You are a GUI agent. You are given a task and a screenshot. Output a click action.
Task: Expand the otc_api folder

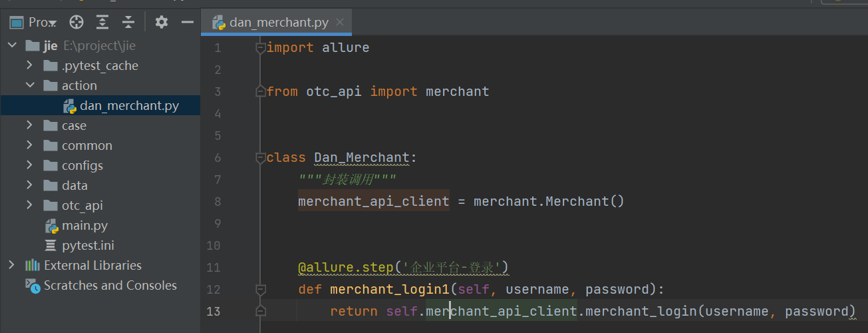tap(29, 205)
